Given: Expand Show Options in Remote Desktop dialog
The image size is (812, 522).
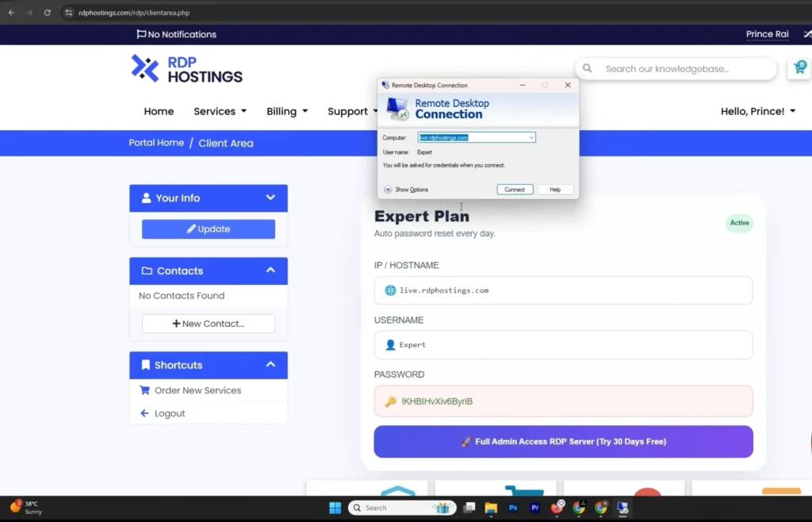Looking at the screenshot, I should tap(407, 190).
